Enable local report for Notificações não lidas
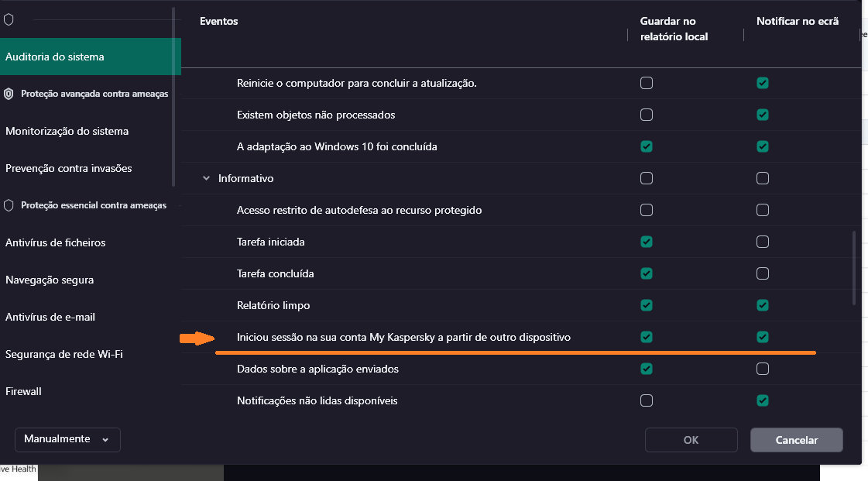 [x=647, y=400]
